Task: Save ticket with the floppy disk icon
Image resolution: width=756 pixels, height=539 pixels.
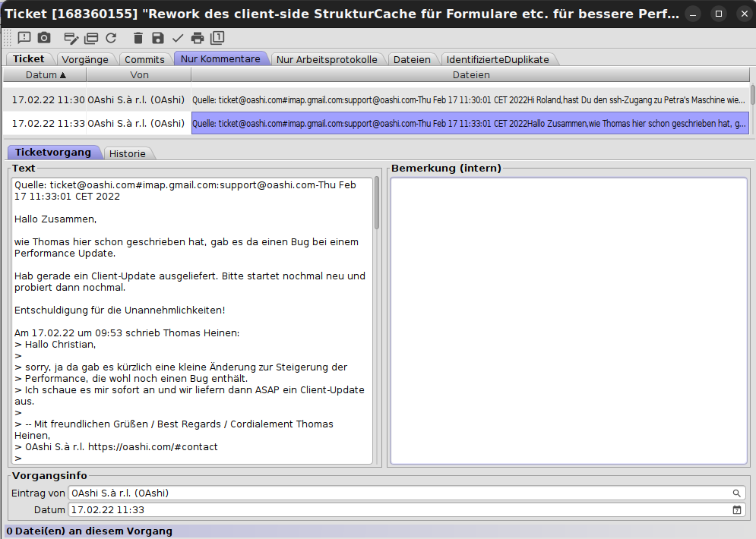Action: click(x=157, y=38)
